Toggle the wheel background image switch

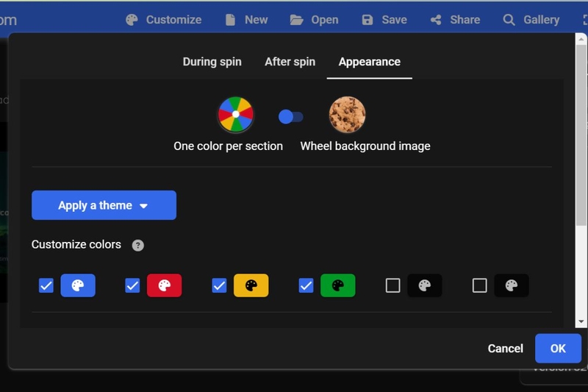tap(290, 117)
